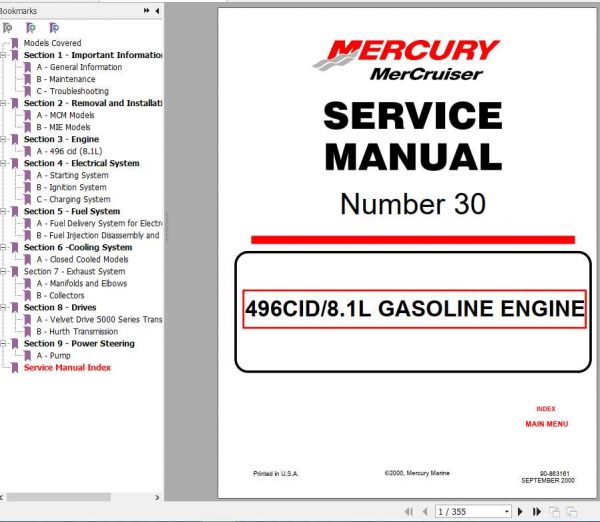Screen dimensions: 600x522
Task: Open A - Starting System bookmark
Action: tap(73, 175)
